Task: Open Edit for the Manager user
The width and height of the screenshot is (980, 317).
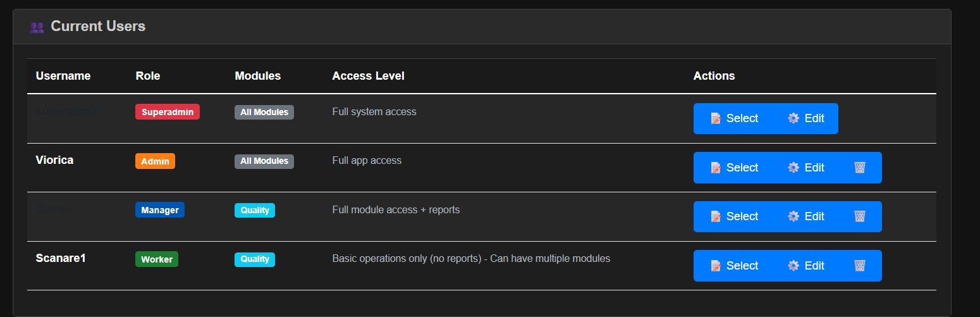Action: [x=806, y=216]
